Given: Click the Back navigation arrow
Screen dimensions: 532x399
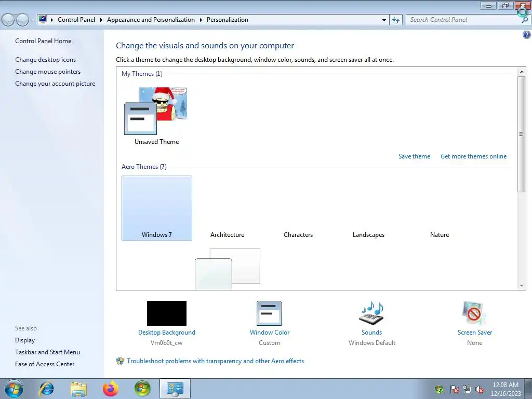Looking at the screenshot, I should tap(8, 20).
